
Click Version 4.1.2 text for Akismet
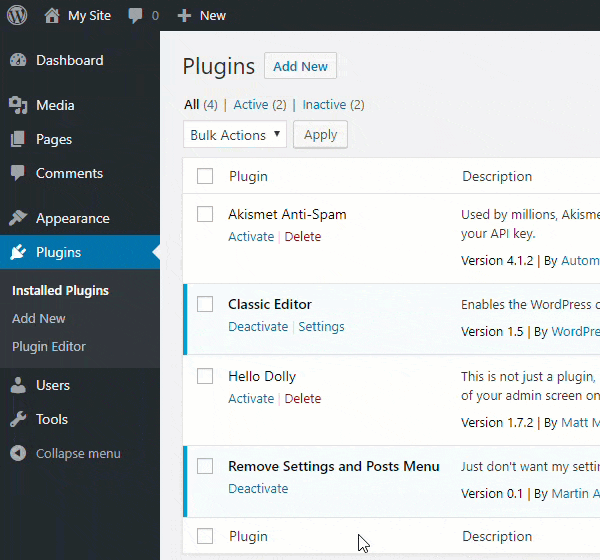[497, 261]
